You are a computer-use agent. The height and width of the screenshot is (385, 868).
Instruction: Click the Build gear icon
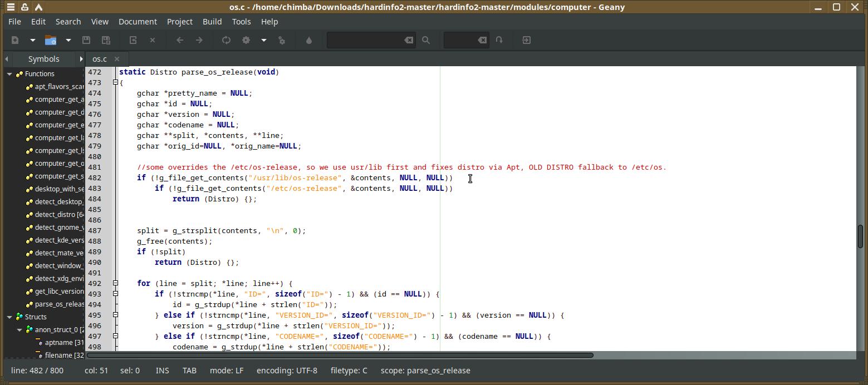246,40
